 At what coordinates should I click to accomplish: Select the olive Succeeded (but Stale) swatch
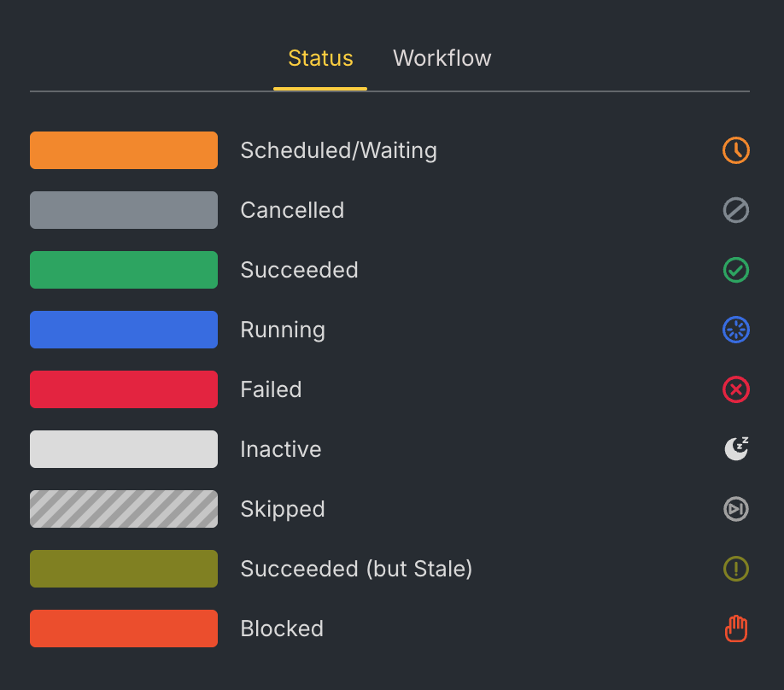123,569
